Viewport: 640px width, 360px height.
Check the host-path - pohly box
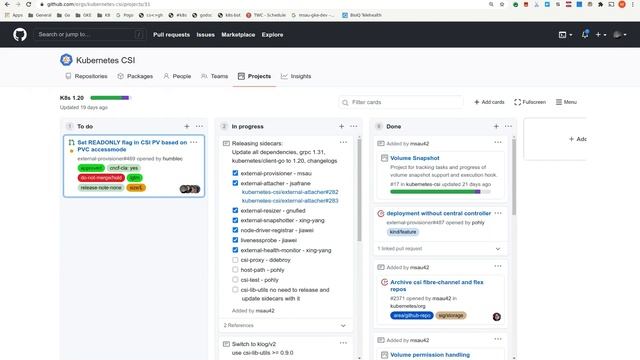(235, 269)
